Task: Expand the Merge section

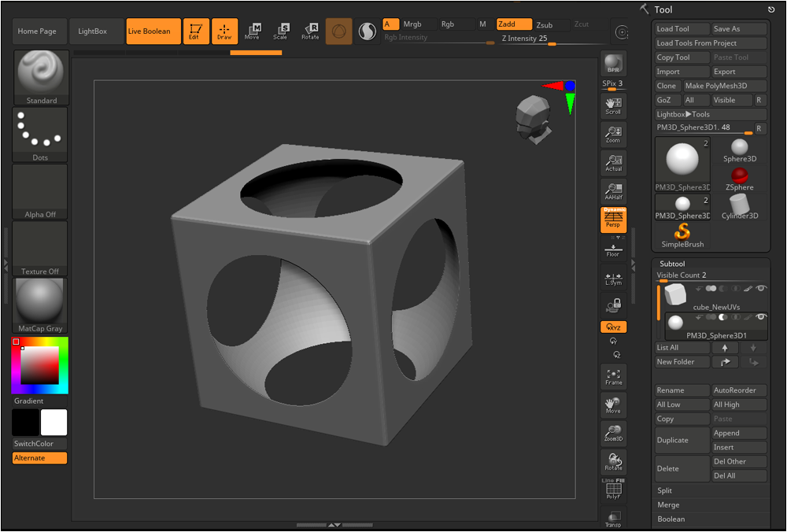Action: pos(668,505)
